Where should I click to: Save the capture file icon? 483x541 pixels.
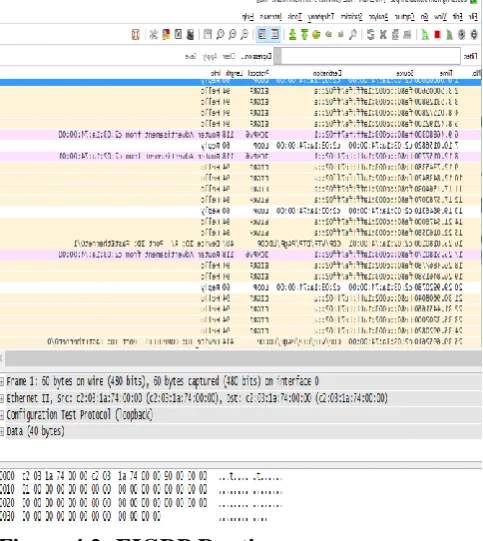pos(395,35)
